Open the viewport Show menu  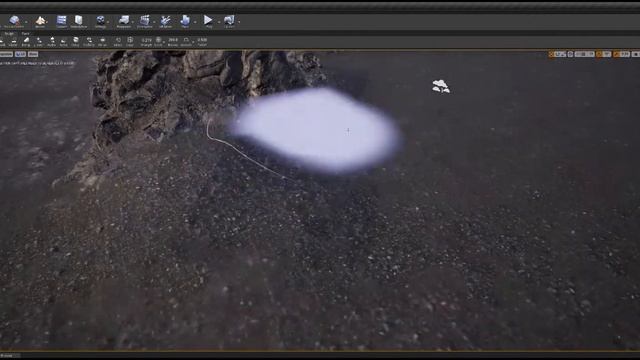(x=33, y=54)
